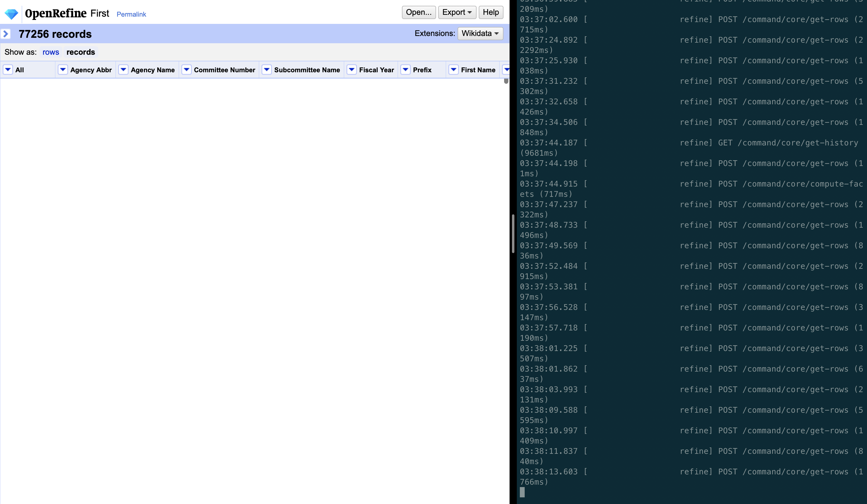Open First Name column dropdown
Image resolution: width=867 pixels, height=504 pixels.
click(454, 70)
